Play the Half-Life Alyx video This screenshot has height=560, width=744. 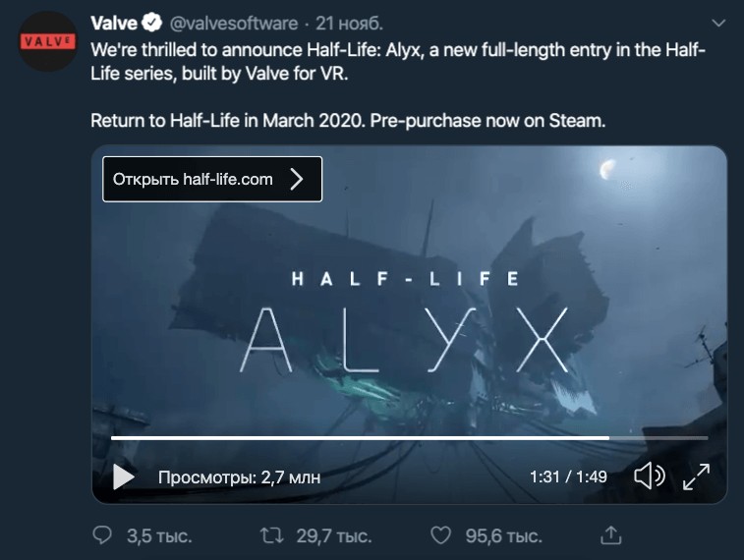124,476
